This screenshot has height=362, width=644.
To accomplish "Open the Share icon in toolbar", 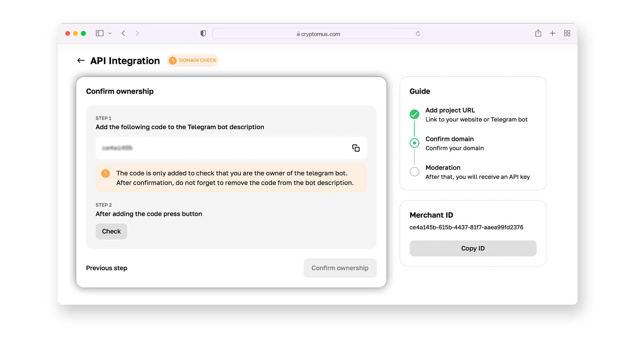I will [x=538, y=33].
